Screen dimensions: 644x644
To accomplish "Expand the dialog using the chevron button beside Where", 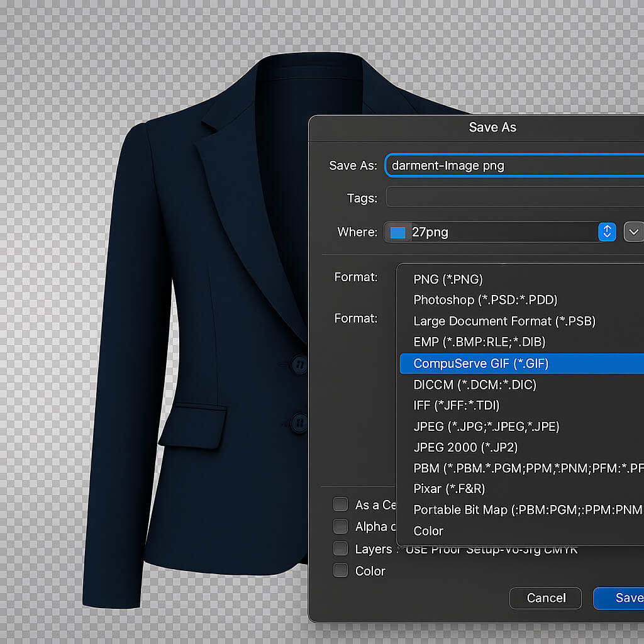I will click(633, 232).
